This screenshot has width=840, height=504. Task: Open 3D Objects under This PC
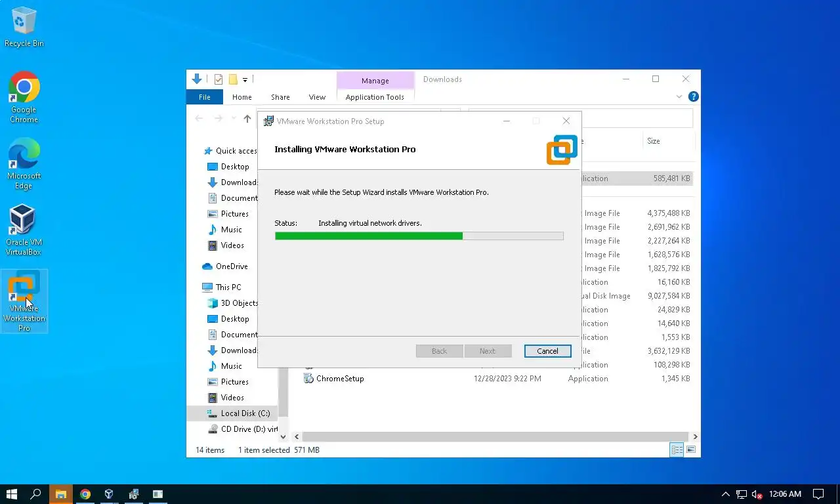click(x=232, y=303)
